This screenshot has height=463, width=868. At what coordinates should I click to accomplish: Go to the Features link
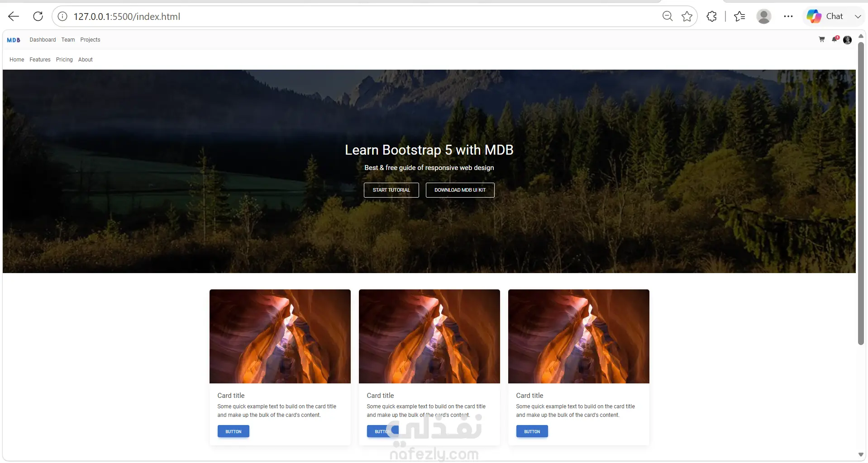(40, 60)
